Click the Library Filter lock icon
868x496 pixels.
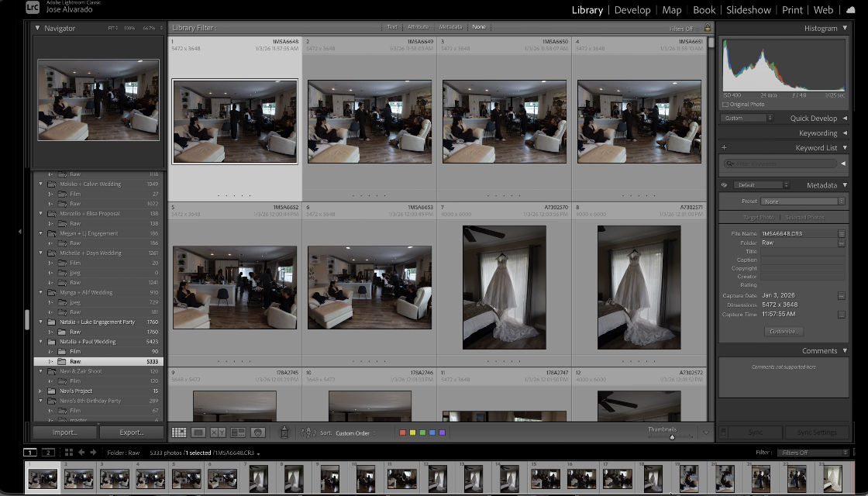pyautogui.click(x=707, y=28)
